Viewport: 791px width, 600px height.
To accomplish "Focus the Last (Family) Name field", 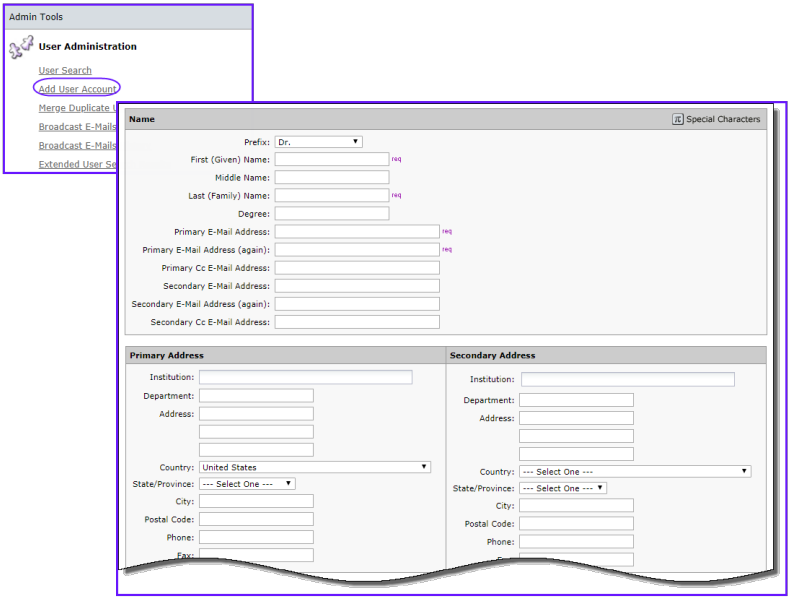I will pos(331,195).
